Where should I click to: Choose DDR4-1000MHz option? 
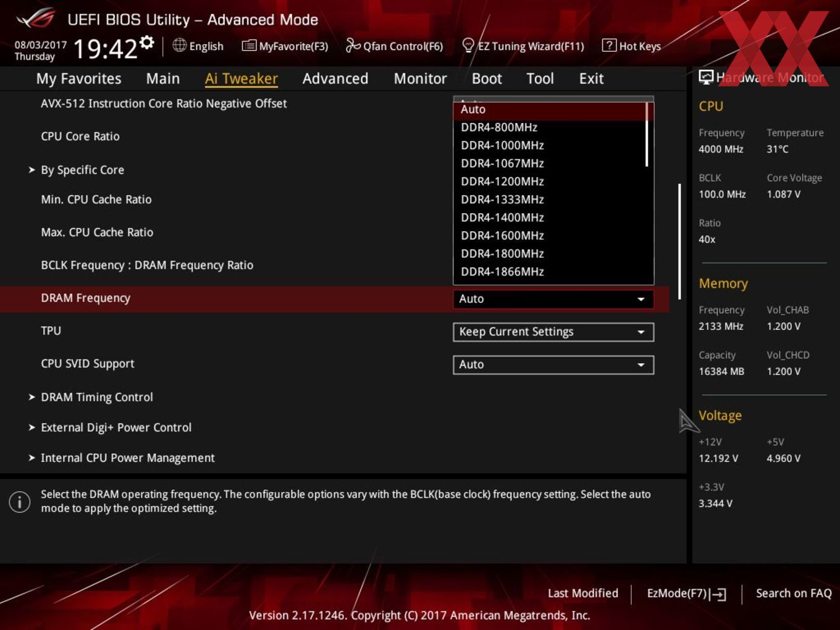(549, 145)
